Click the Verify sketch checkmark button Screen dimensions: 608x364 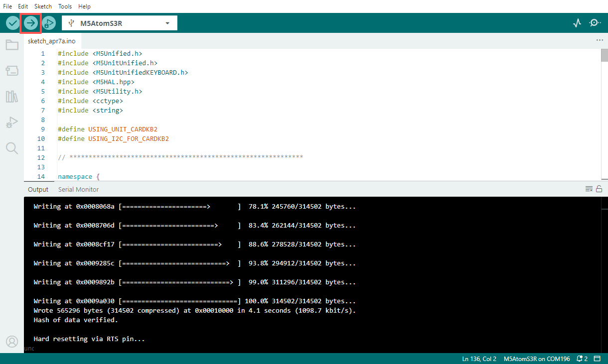click(x=12, y=23)
